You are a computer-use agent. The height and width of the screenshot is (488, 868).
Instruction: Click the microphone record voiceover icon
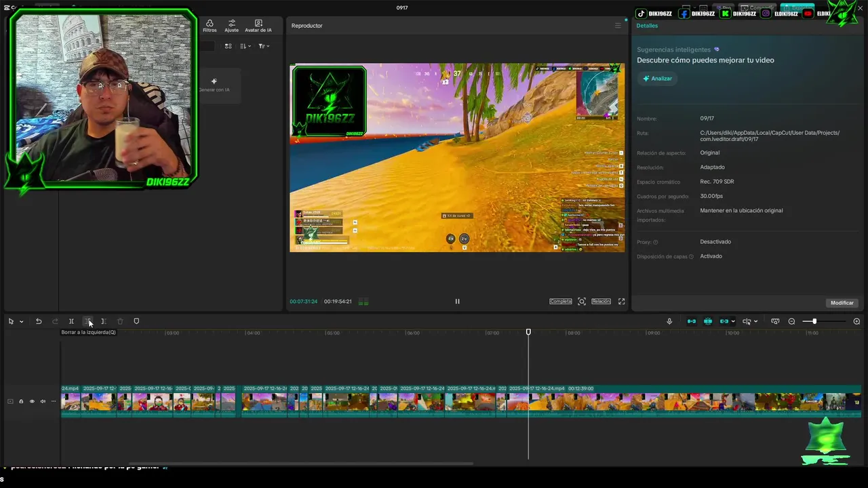pyautogui.click(x=669, y=321)
